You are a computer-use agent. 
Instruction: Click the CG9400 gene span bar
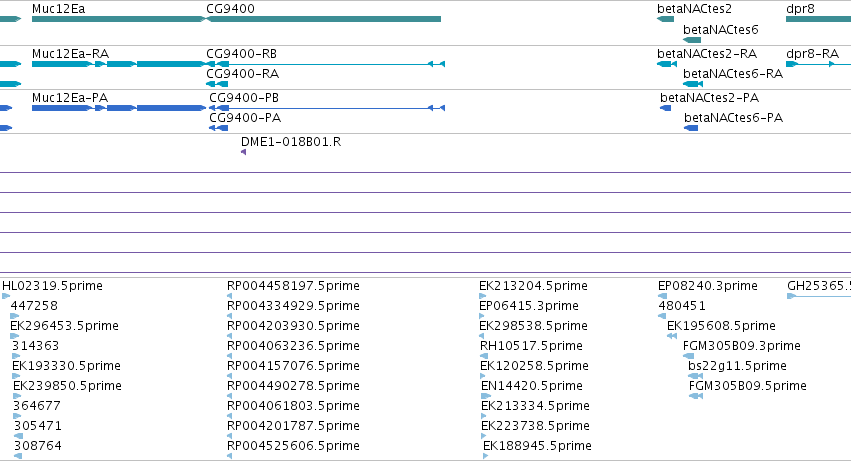pyautogui.click(x=323, y=19)
